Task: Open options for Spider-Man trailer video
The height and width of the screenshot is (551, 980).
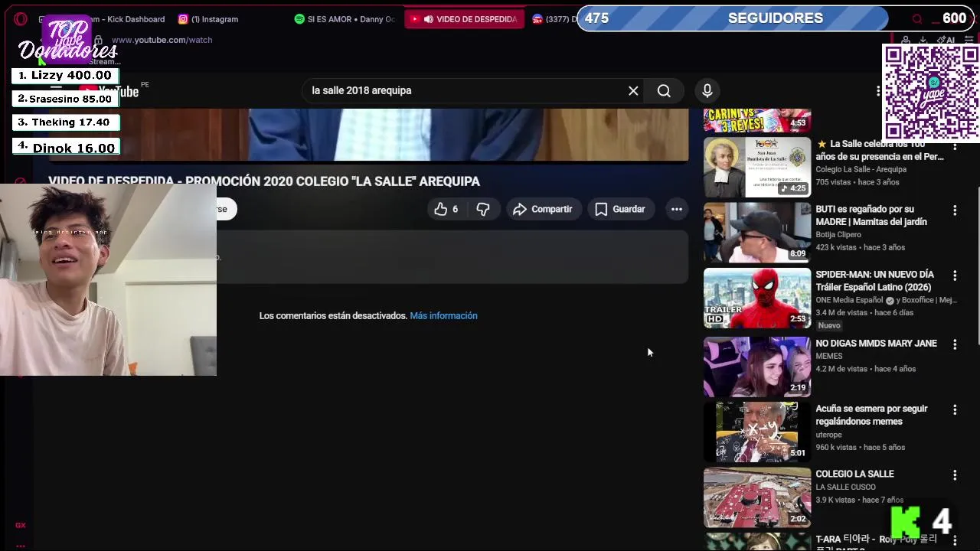Action: (x=955, y=275)
